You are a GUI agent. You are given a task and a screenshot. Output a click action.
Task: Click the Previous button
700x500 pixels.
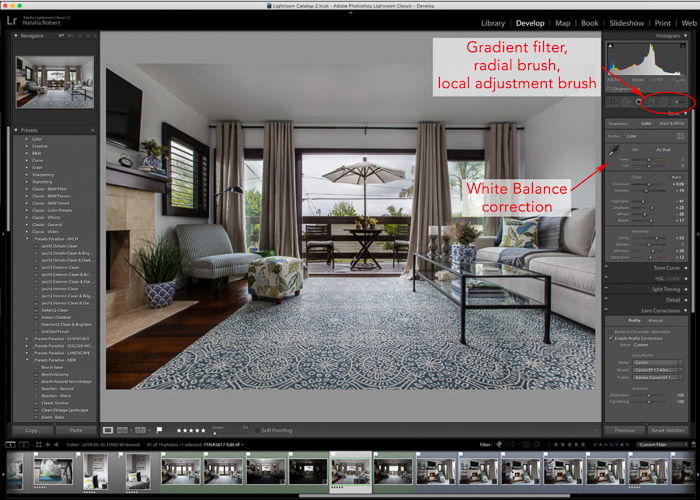[624, 430]
